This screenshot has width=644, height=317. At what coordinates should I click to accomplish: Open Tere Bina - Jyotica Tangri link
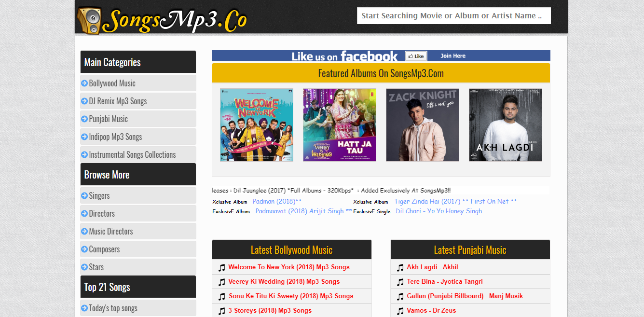click(x=445, y=281)
